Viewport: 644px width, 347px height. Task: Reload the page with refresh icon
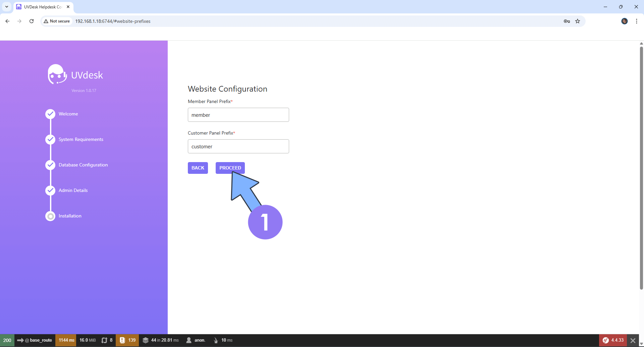32,21
